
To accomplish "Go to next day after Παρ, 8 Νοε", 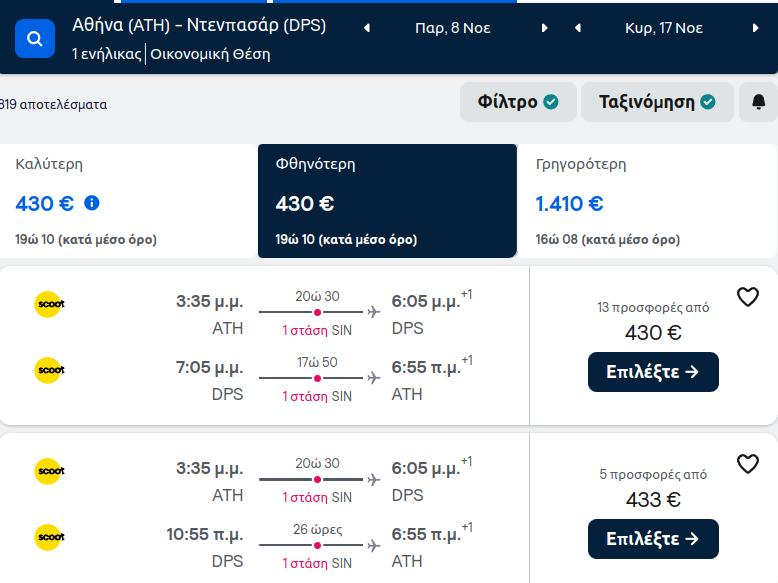I will coord(544,28).
